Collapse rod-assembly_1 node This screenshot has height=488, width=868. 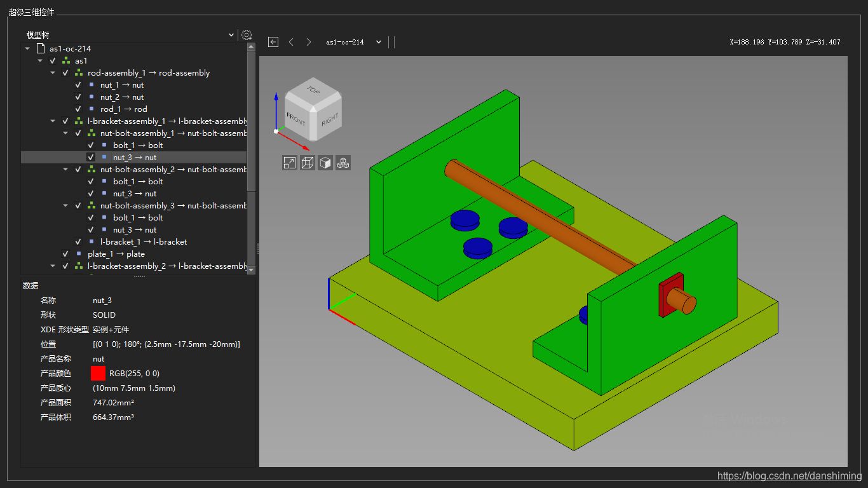[53, 73]
